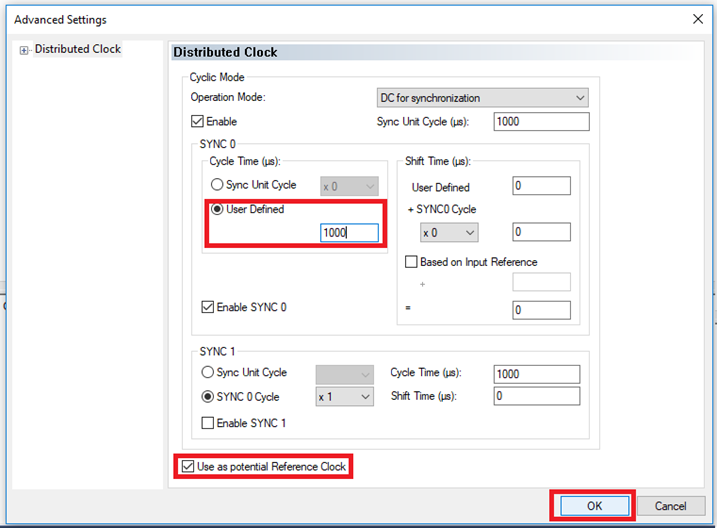Toggle the Enable SYNC 0 checkbox

tap(208, 307)
